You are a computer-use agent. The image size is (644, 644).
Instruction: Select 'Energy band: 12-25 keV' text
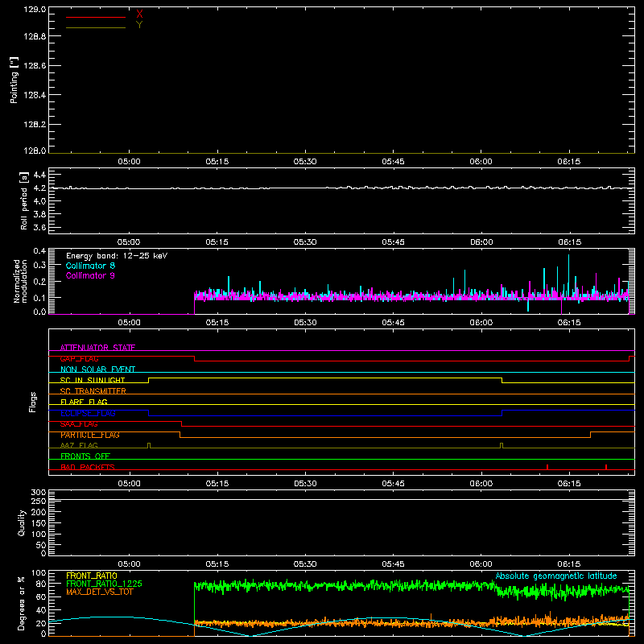(117, 256)
